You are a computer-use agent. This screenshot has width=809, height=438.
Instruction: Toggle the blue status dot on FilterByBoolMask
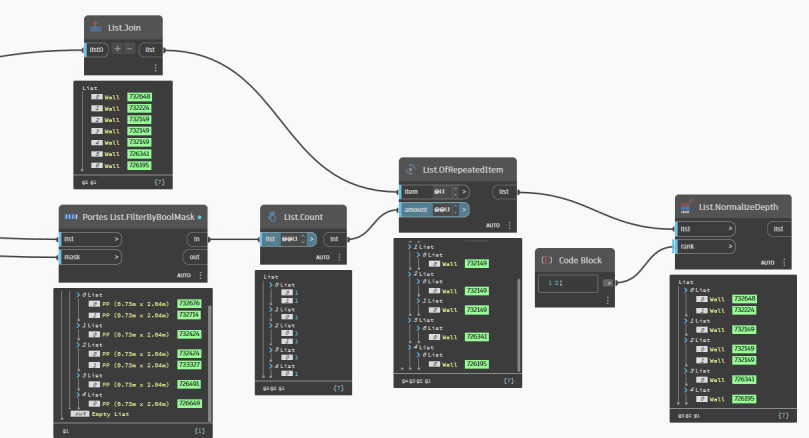point(199,216)
